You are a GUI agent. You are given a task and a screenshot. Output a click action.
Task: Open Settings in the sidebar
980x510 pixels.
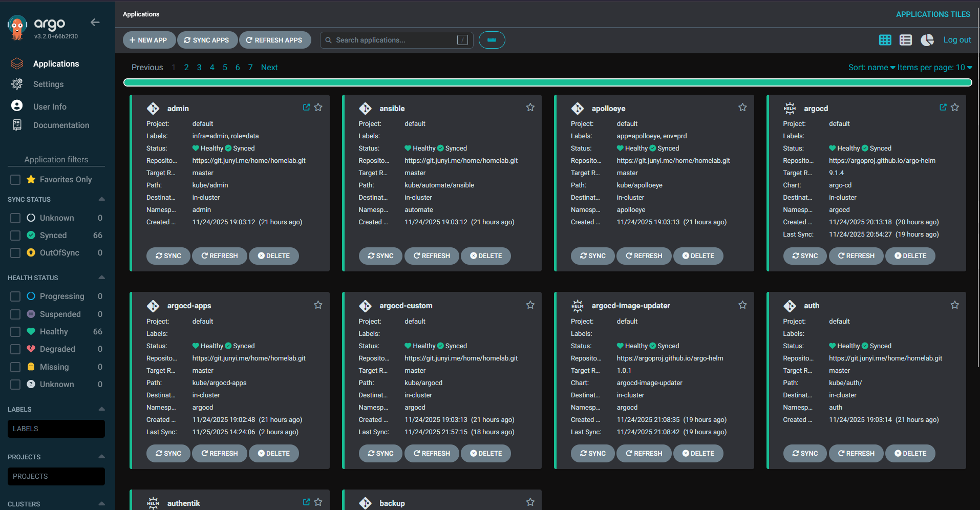[x=48, y=84]
